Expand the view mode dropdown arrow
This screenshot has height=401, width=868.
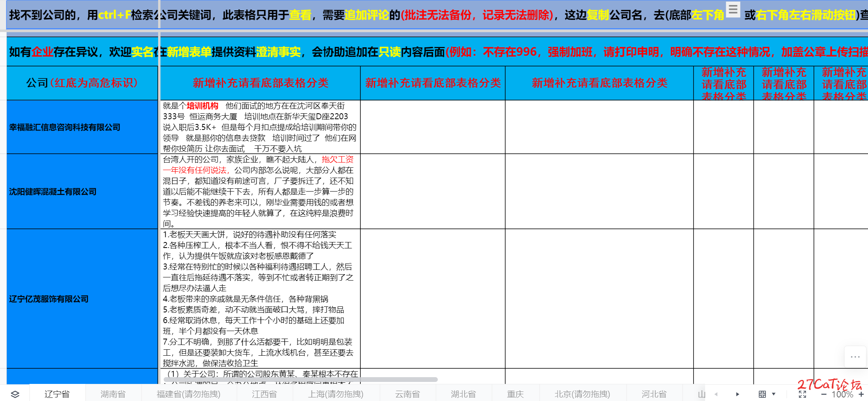(x=773, y=394)
